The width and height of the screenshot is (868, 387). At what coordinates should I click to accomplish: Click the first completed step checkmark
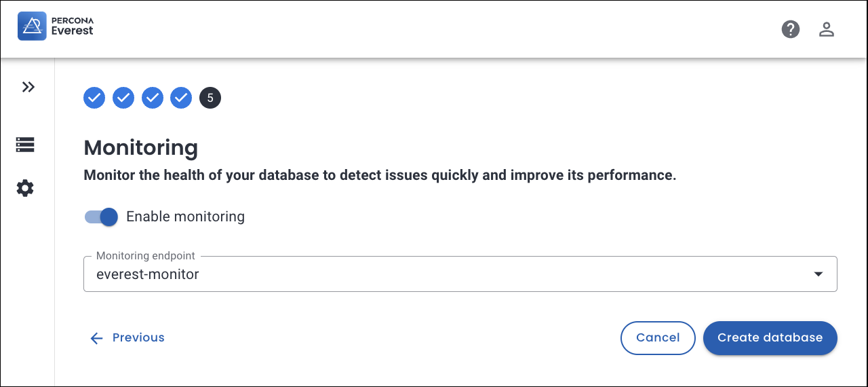94,98
